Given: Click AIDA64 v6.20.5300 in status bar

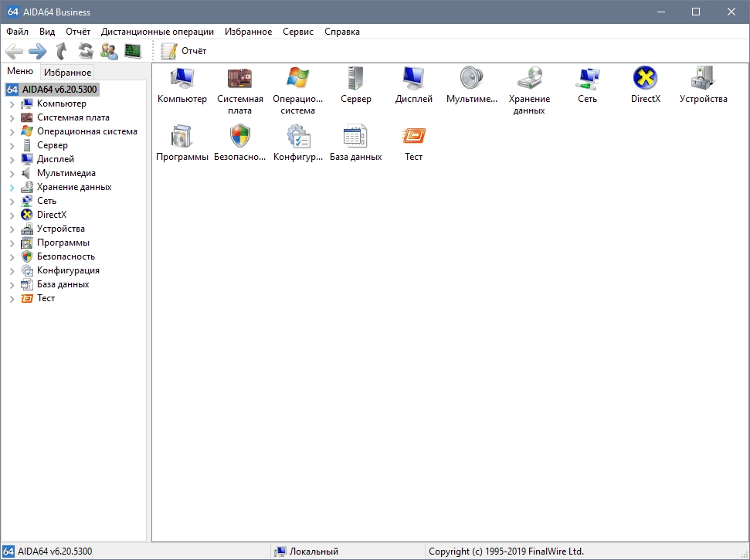Looking at the screenshot, I should pos(48,552).
